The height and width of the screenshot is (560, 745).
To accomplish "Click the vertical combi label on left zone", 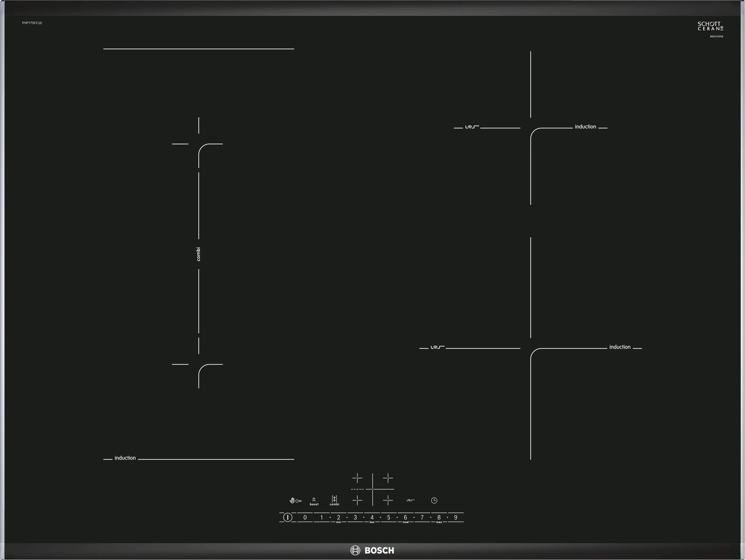I will [198, 254].
